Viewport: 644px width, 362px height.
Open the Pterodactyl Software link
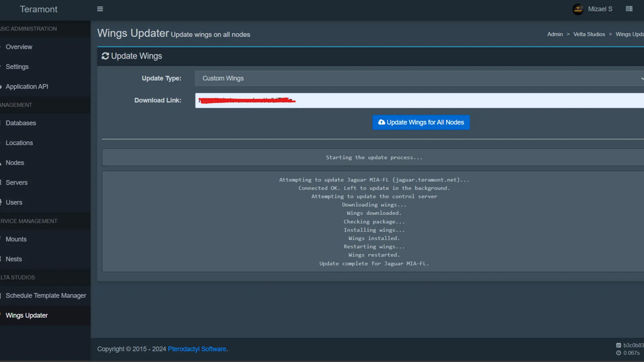coord(197,349)
